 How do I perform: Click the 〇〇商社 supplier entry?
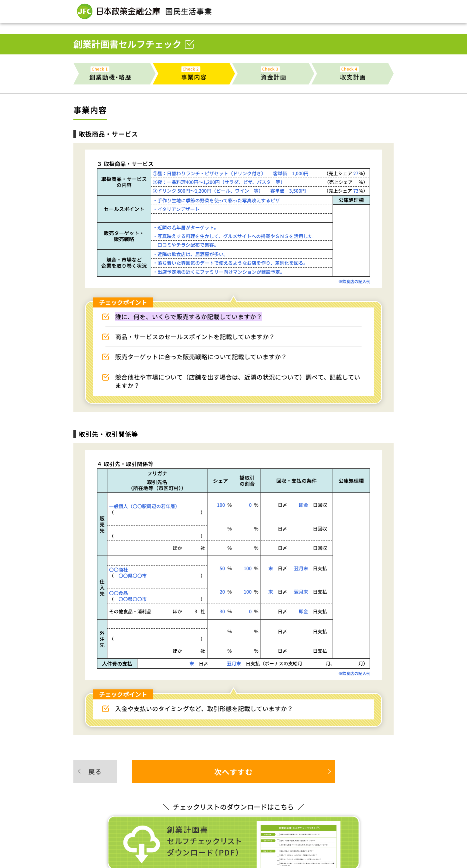pos(118,570)
